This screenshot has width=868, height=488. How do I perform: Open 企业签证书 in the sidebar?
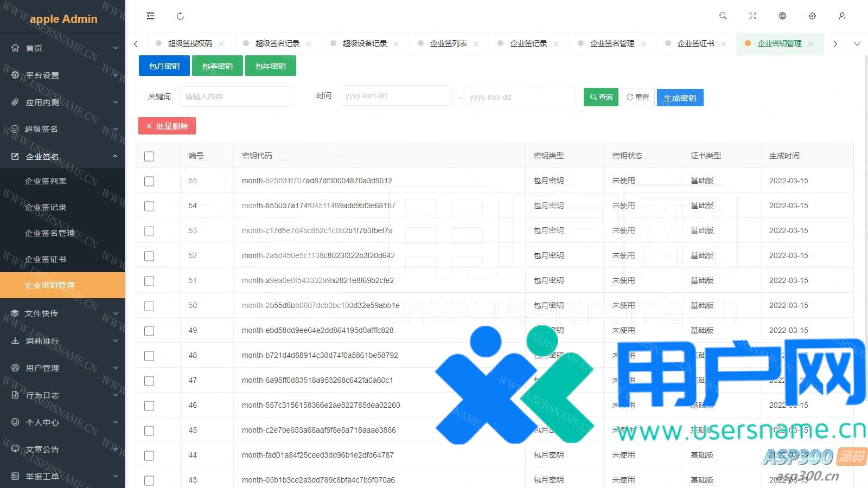[x=46, y=259]
